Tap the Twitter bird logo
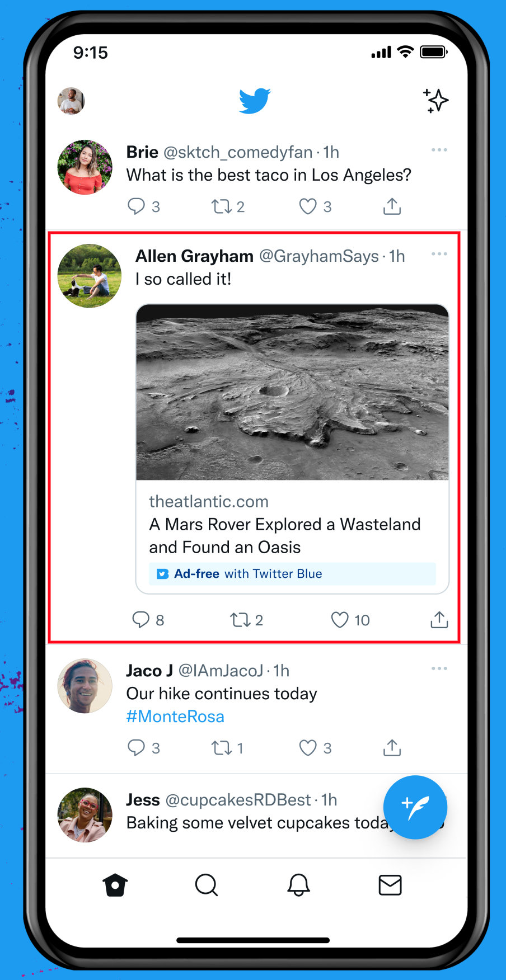The height and width of the screenshot is (980, 506). point(255,101)
